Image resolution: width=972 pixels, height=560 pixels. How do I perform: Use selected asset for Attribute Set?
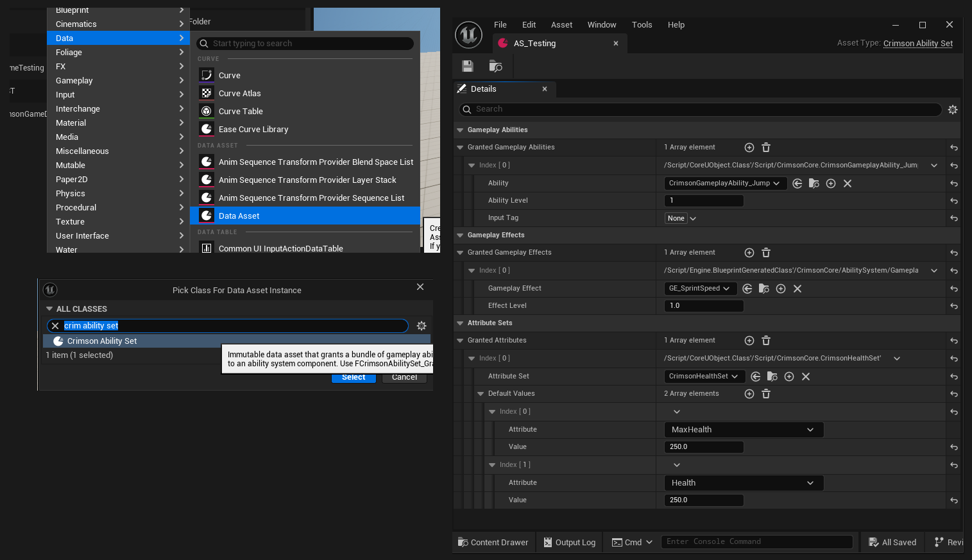tap(756, 377)
